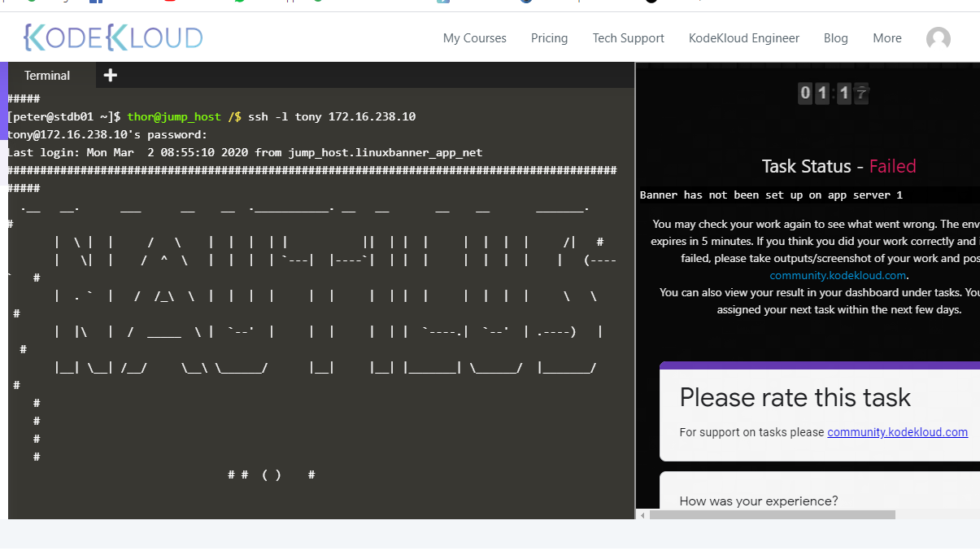Add a new terminal with plus icon
The image size is (980, 551).
click(x=111, y=75)
